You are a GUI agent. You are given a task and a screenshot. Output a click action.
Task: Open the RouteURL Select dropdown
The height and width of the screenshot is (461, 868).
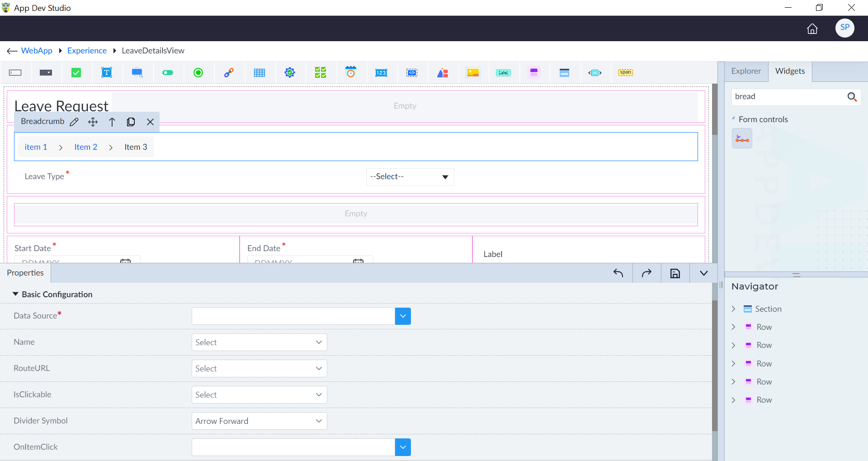pyautogui.click(x=259, y=369)
